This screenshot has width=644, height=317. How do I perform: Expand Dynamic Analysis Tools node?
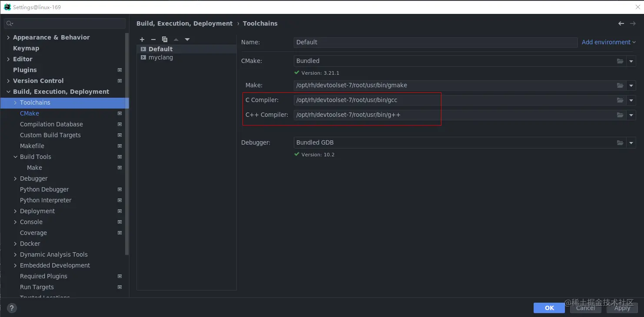(15, 254)
